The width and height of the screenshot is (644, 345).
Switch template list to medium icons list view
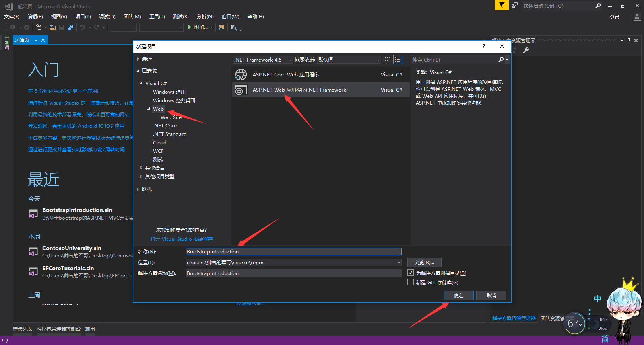click(x=398, y=60)
